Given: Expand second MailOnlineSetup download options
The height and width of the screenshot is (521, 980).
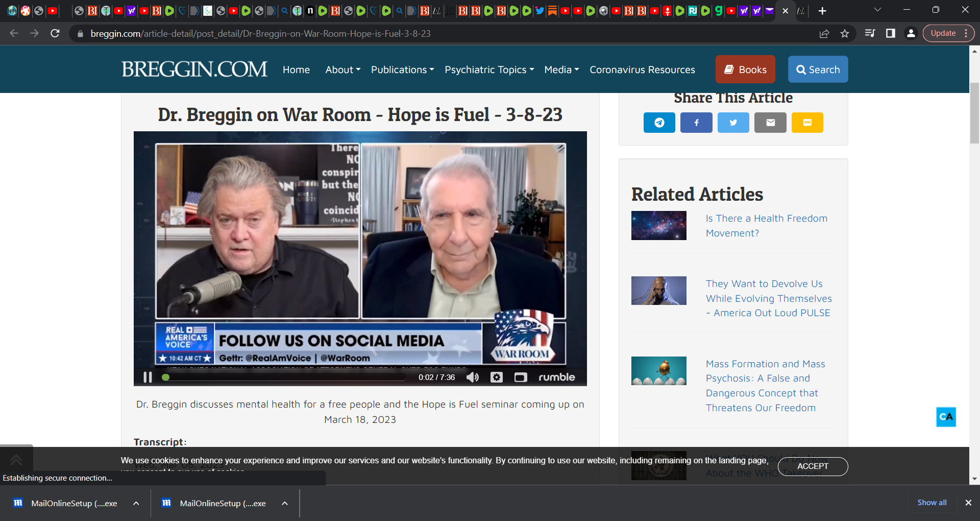Looking at the screenshot, I should pyautogui.click(x=285, y=503).
